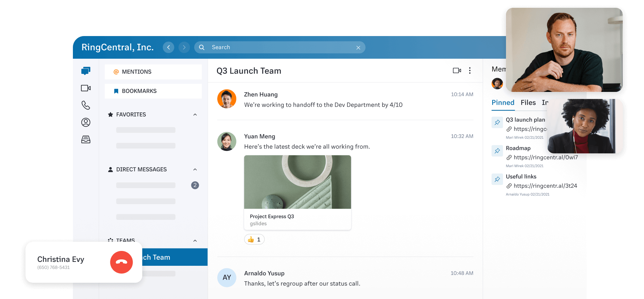
Task: Click in the Search input field
Action: coord(280,47)
